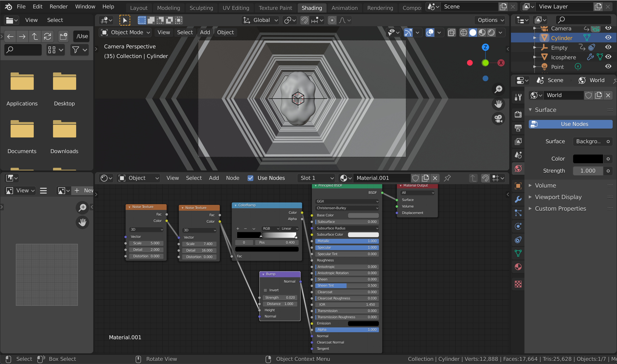Switch to UV Editing workspace tab

pos(236,8)
